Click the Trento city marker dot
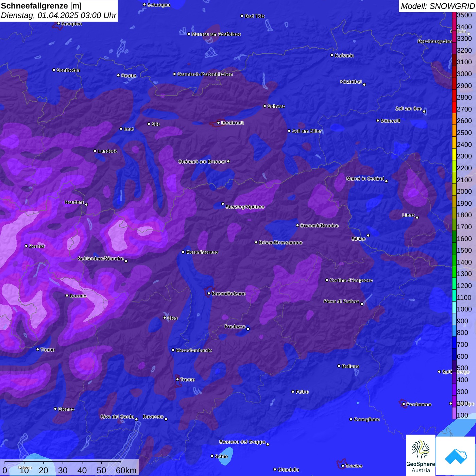 point(177,379)
